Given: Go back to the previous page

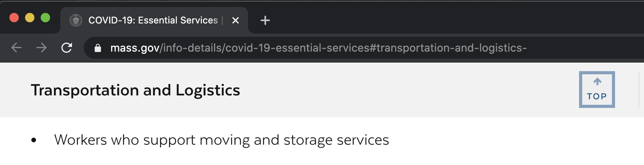Looking at the screenshot, I should click(x=16, y=48).
